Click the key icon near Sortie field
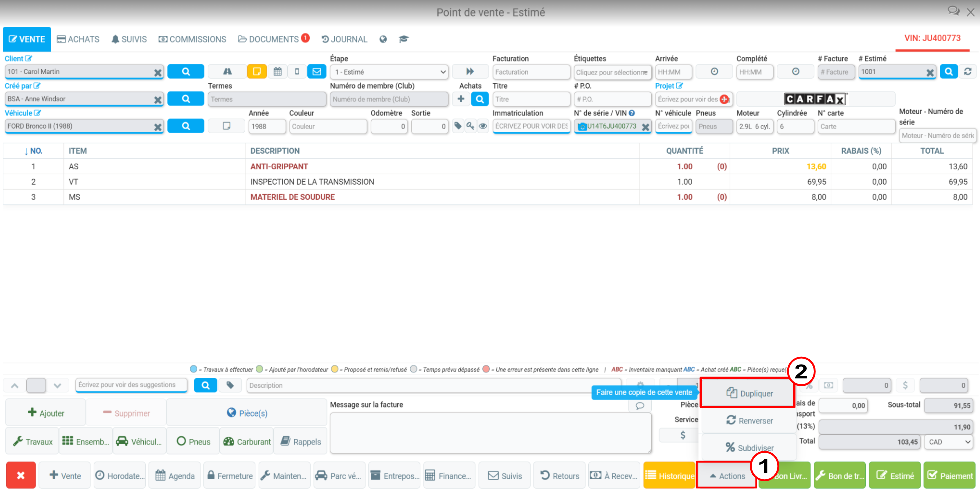The image size is (980, 494). click(x=470, y=126)
